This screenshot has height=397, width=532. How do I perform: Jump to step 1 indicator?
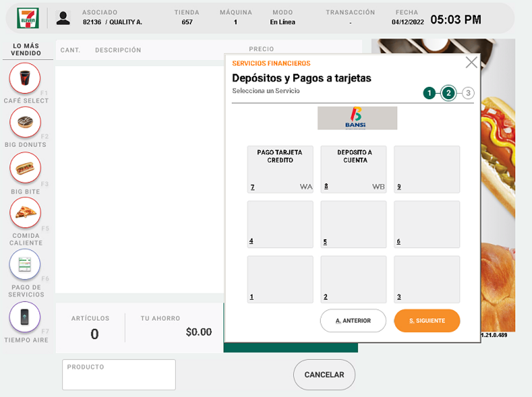tap(429, 93)
